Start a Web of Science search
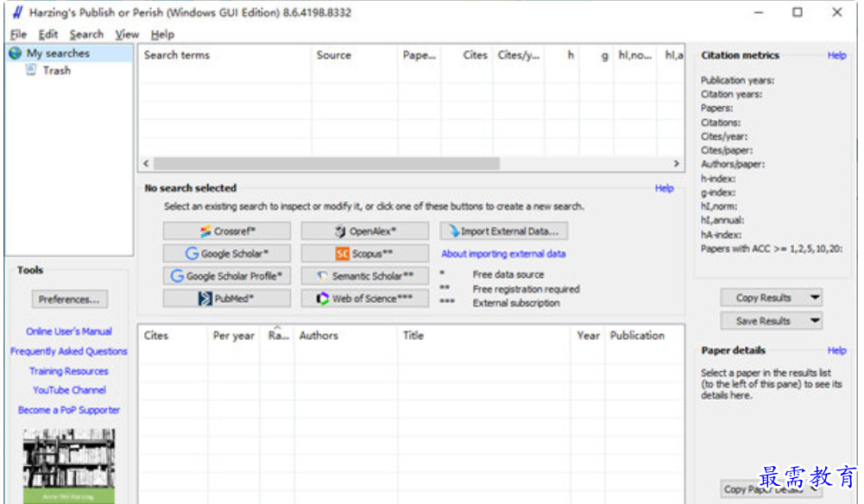 [x=365, y=299]
